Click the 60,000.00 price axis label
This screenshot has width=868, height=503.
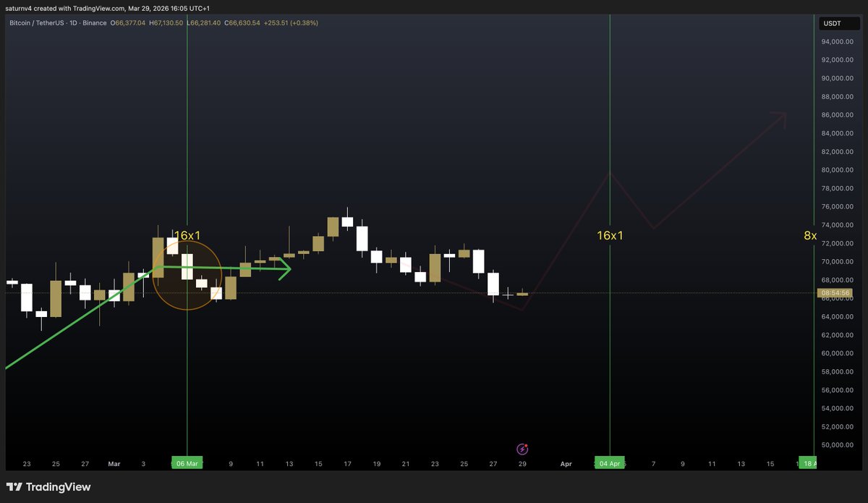point(838,353)
